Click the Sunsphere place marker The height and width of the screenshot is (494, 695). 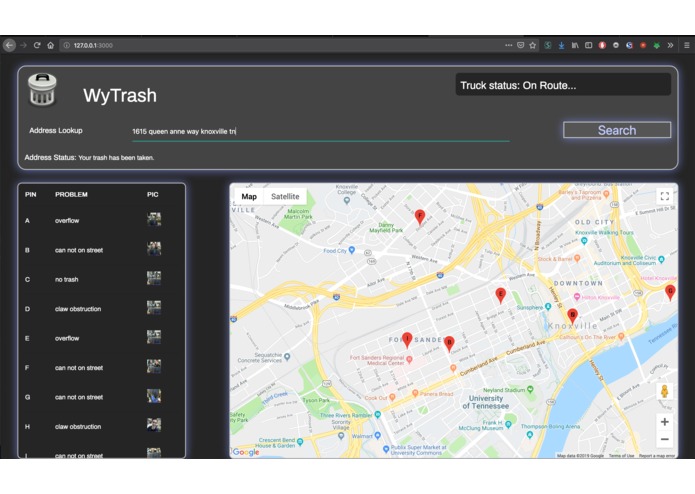point(548,306)
